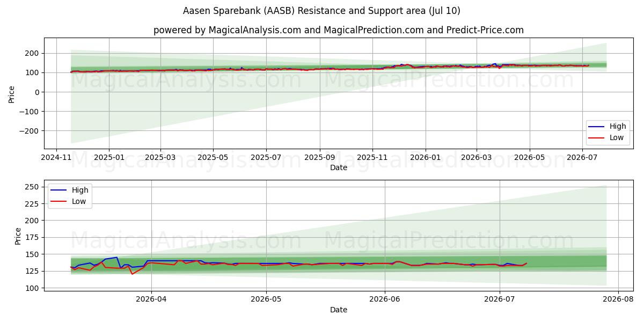Click the bottom chart x-axis label '2026-08'
This screenshot has width=644, height=322.
(618, 301)
